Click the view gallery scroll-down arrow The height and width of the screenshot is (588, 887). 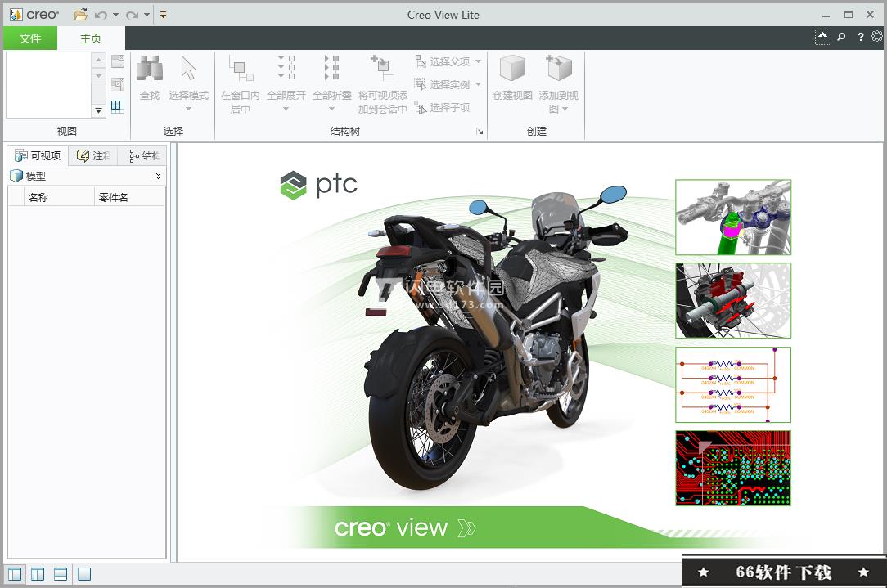[98, 76]
